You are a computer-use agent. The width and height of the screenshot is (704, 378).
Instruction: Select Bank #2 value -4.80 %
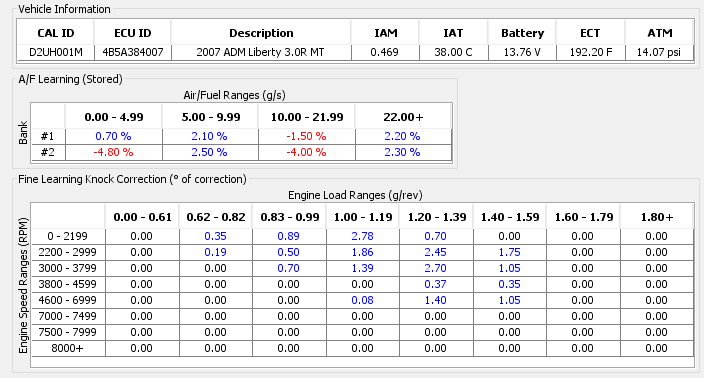tap(114, 152)
